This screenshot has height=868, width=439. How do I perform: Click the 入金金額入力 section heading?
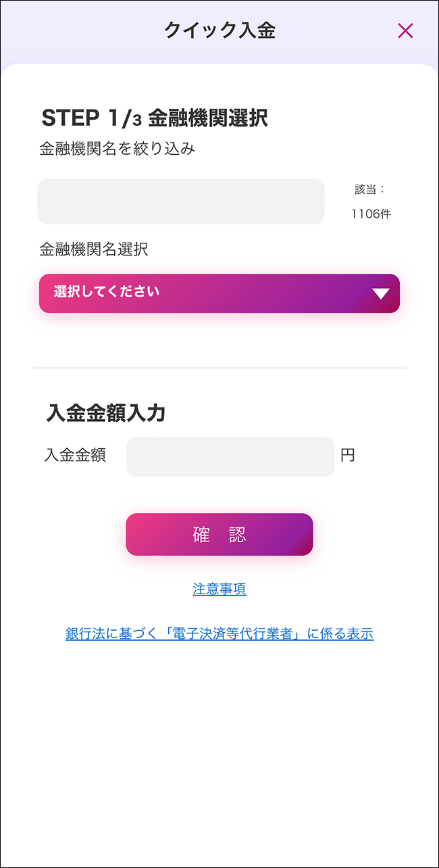106,413
